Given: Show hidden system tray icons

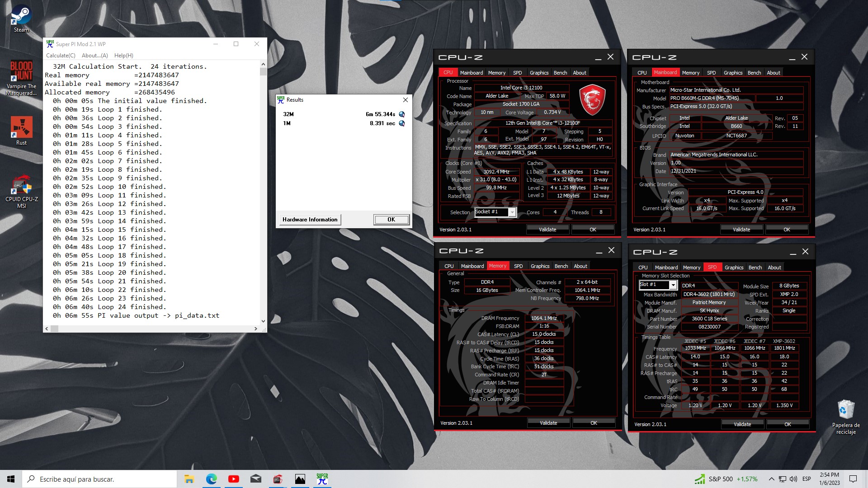Looking at the screenshot, I should coord(771,479).
